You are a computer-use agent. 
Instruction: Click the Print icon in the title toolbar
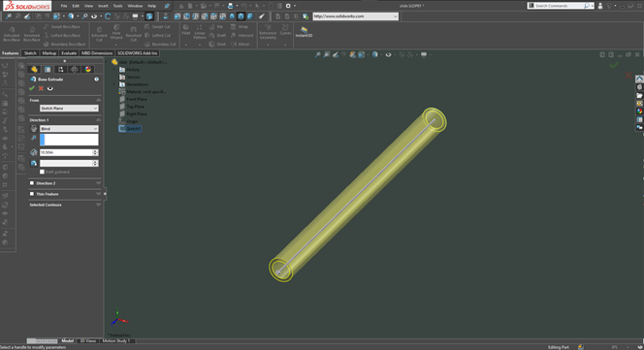(x=230, y=6)
